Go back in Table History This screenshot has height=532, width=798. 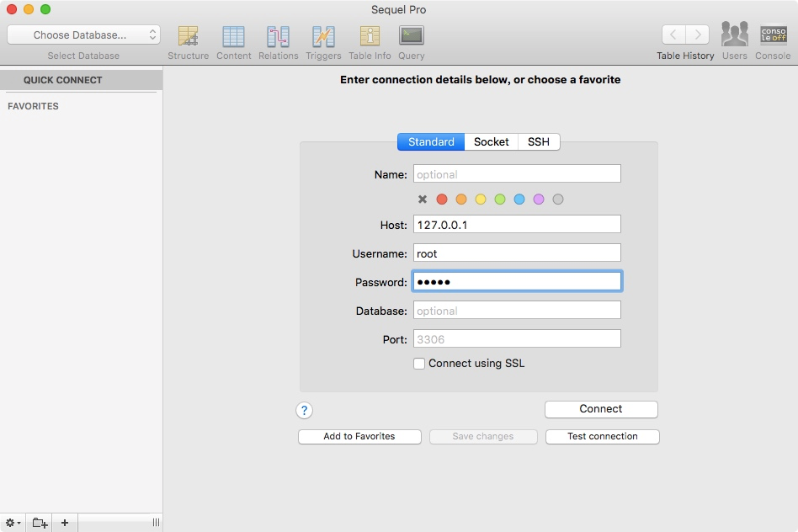(673, 35)
